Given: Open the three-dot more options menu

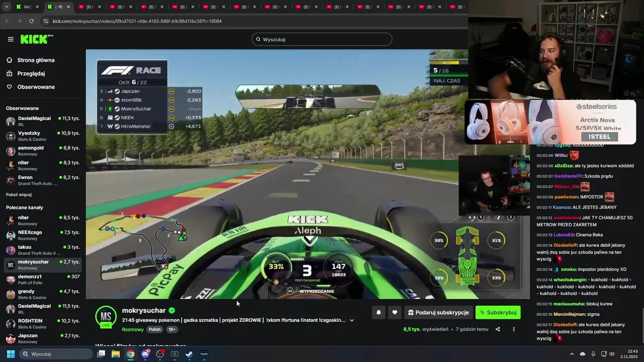Looking at the screenshot, I should click(514, 329).
